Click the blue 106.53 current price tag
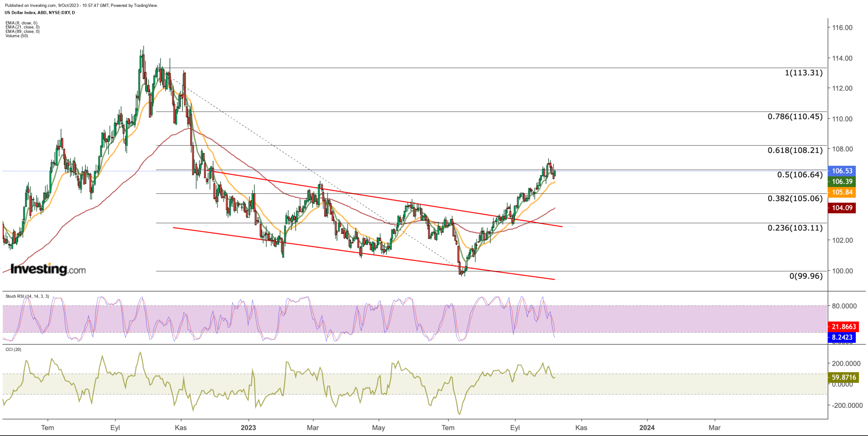868x436 pixels. coord(842,171)
